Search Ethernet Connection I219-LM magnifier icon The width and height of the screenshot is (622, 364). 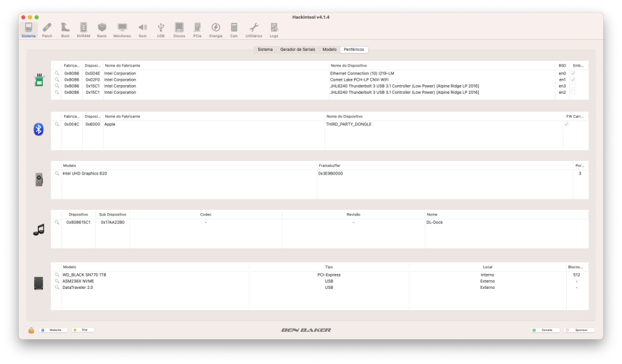57,73
